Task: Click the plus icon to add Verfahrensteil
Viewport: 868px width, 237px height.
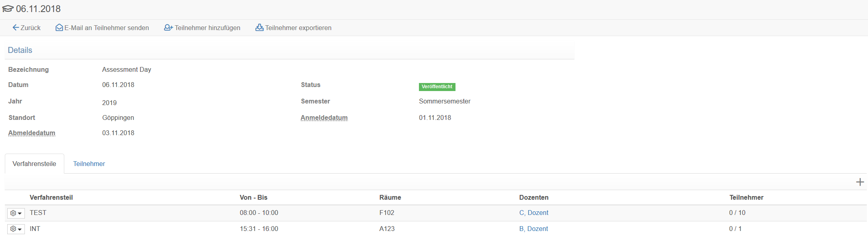Action: point(860,182)
